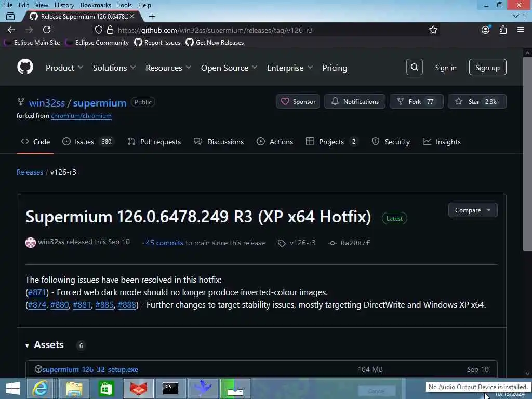Open the Windows Start button
Image resolution: width=532 pixels, height=399 pixels.
tap(13, 389)
